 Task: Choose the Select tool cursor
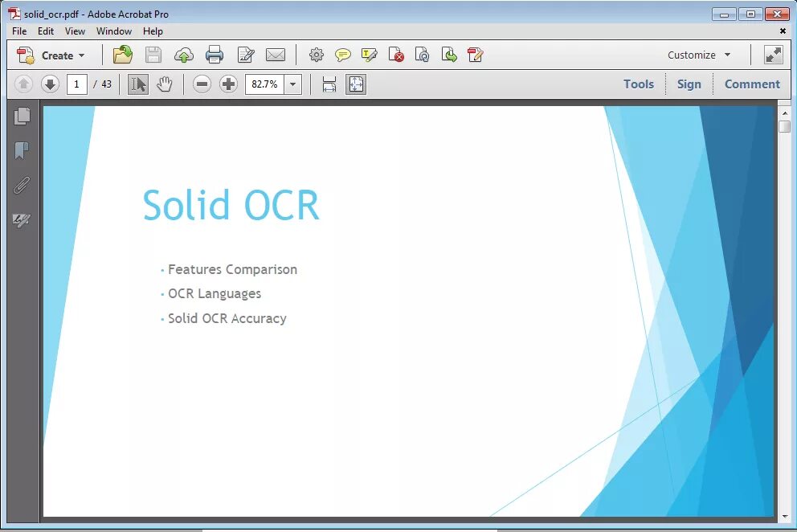click(137, 84)
